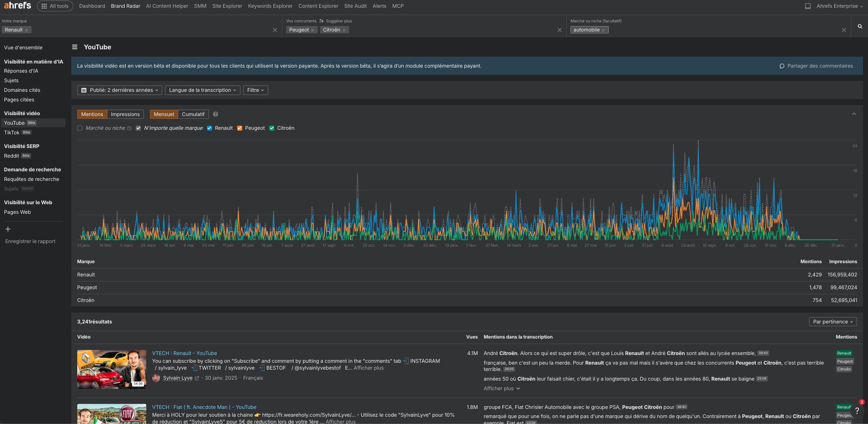
Task: Remove the Peugeot competitor tag
Action: (x=313, y=30)
